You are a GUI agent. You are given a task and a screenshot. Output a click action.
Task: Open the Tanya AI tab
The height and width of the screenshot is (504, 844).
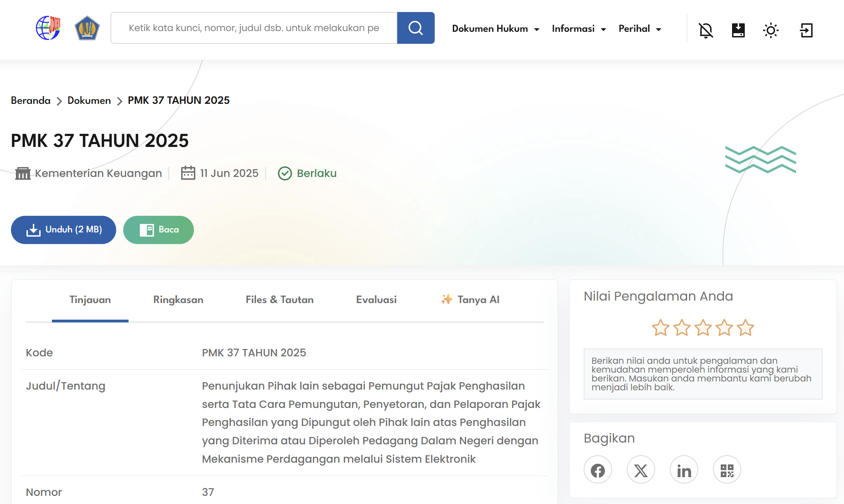click(x=470, y=300)
